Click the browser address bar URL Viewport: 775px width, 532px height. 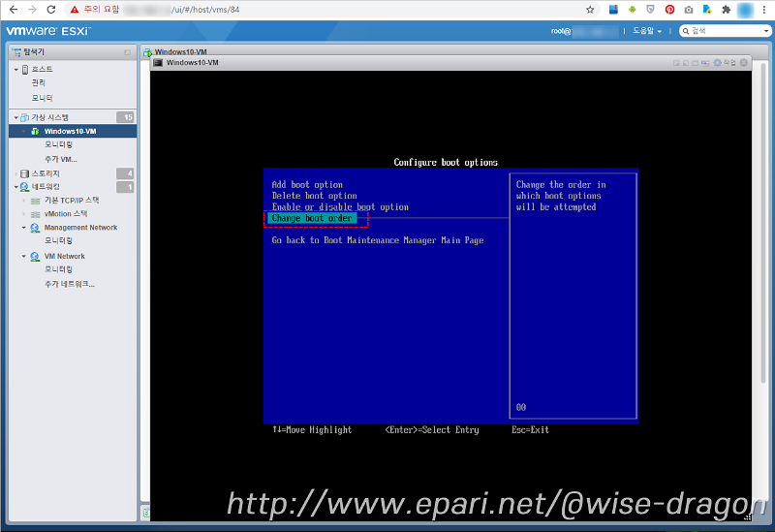tap(205, 10)
